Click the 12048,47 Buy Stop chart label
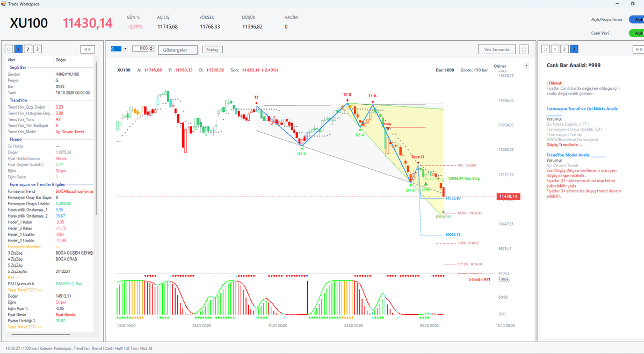Screen dimensions: 644x354 coord(464,179)
